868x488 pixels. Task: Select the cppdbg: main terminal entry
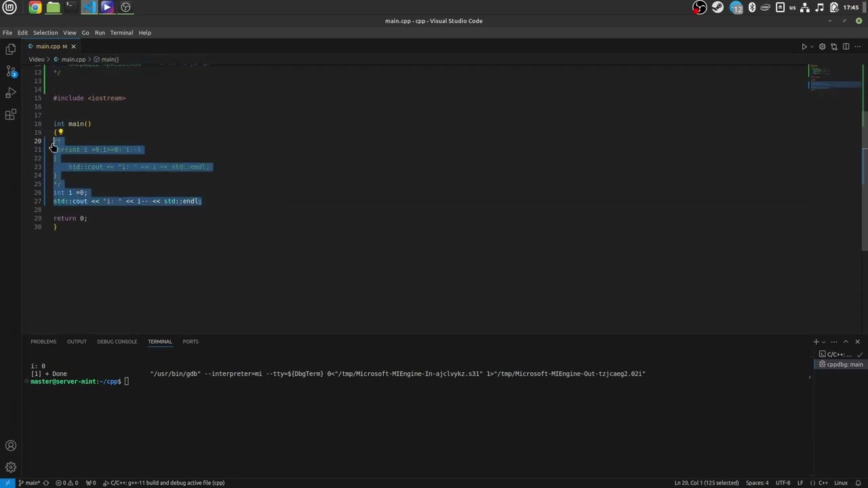coord(841,365)
